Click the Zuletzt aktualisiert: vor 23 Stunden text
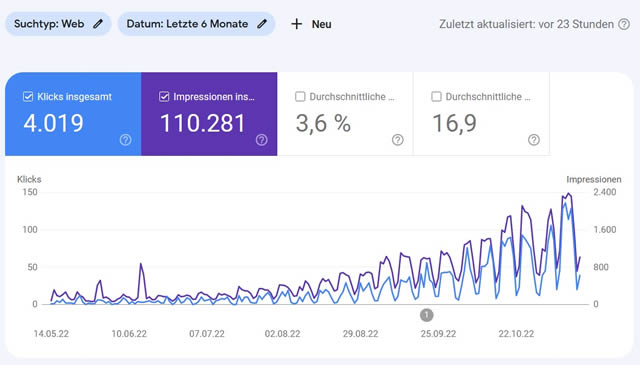The width and height of the screenshot is (640, 365). [x=527, y=24]
